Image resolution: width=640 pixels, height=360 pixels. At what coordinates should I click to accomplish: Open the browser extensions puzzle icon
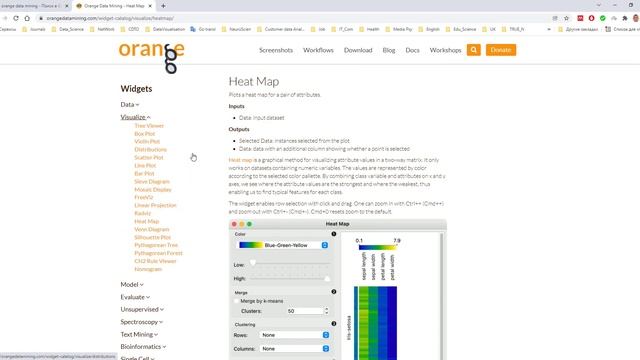624,18
